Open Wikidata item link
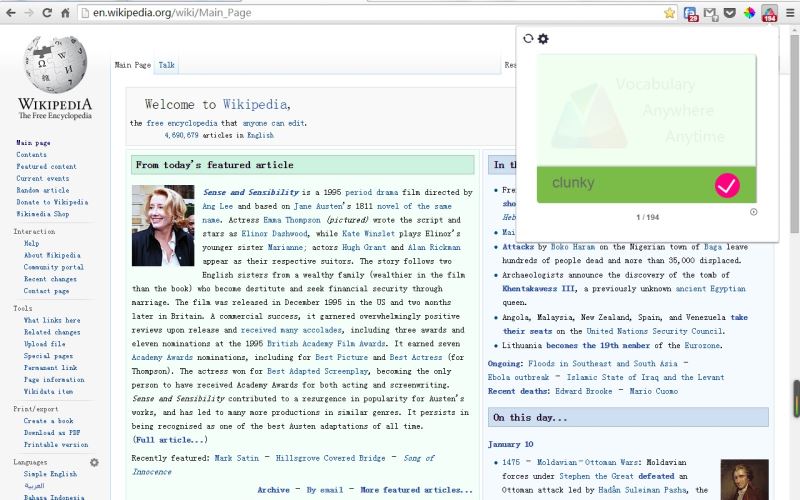800x500 pixels. coord(48,391)
